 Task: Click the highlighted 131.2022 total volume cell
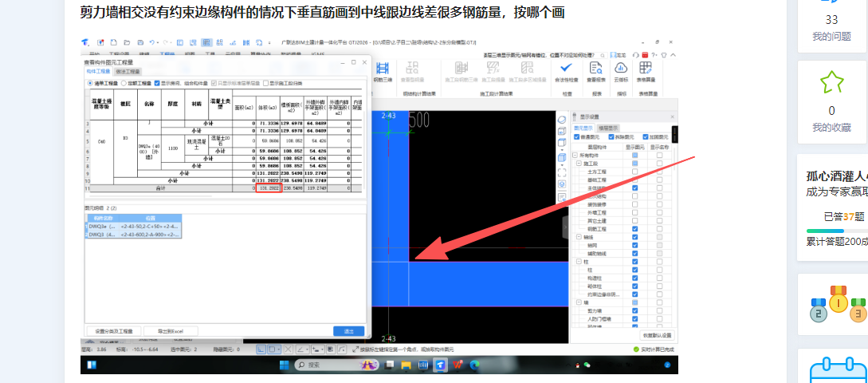tap(269, 188)
